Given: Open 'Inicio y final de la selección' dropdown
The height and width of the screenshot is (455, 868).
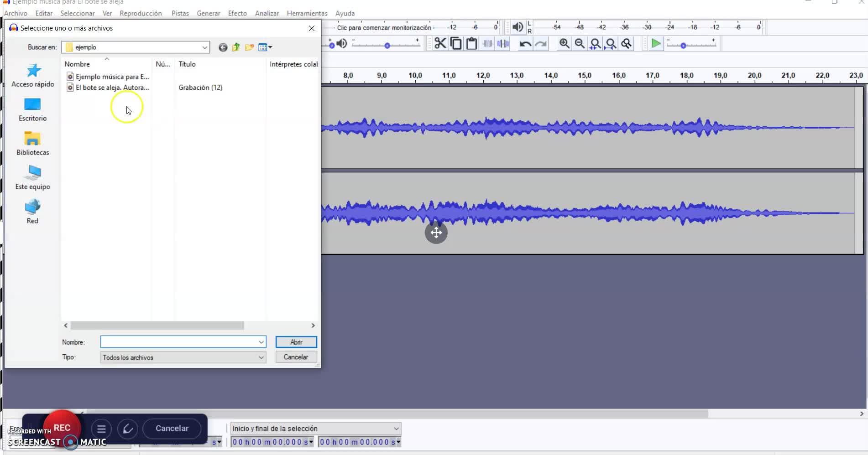Looking at the screenshot, I should tap(396, 429).
